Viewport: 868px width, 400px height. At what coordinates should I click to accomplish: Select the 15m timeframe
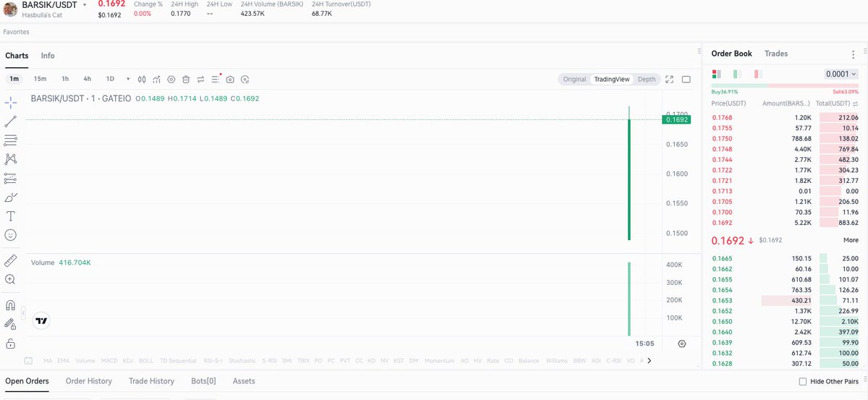click(x=40, y=79)
